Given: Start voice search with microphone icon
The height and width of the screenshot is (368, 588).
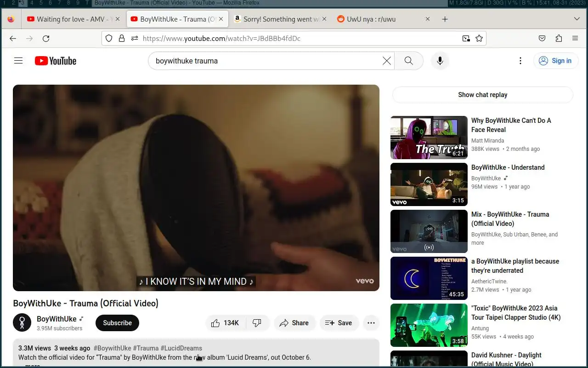Looking at the screenshot, I should coord(440,61).
